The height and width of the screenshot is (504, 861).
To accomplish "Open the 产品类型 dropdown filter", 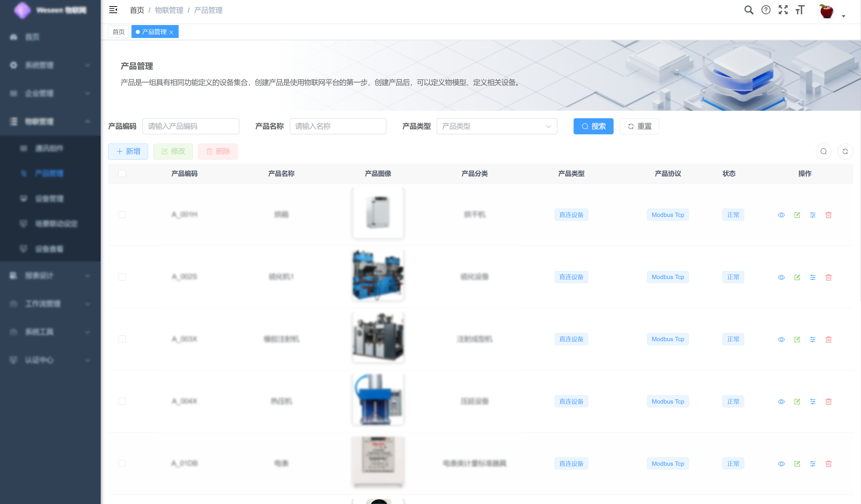I will [x=497, y=126].
